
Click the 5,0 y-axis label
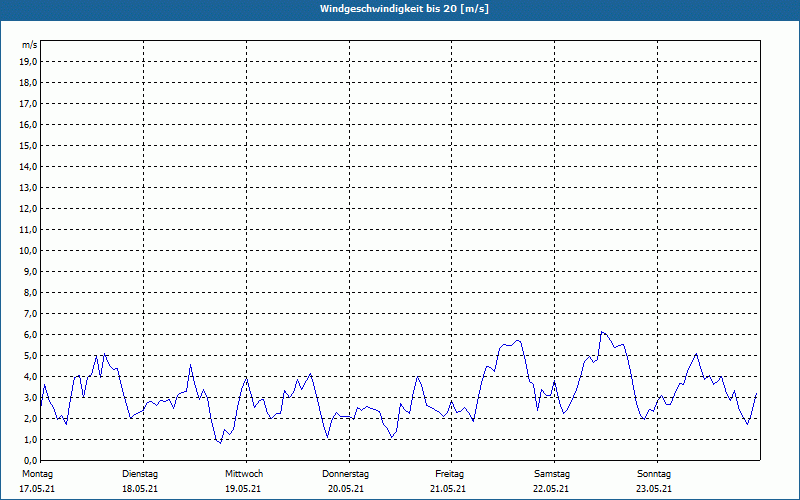click(x=31, y=356)
